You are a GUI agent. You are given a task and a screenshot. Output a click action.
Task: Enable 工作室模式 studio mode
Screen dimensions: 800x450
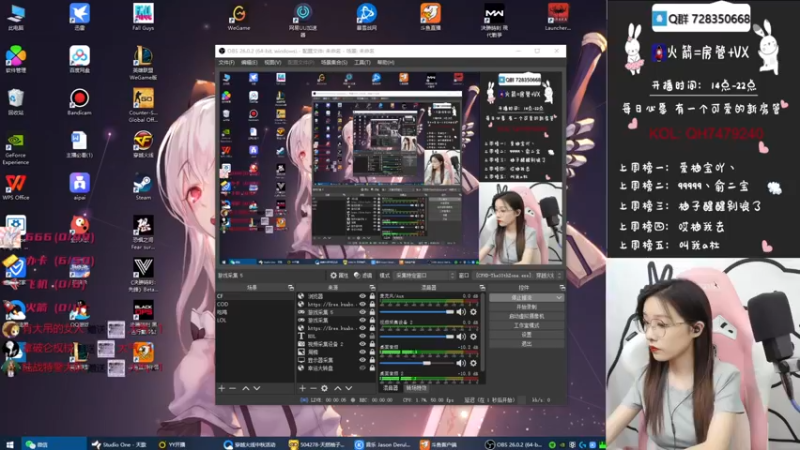pos(527,325)
